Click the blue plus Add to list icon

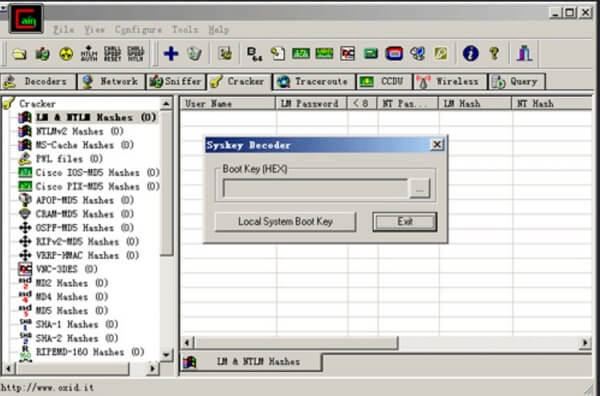pyautogui.click(x=171, y=54)
